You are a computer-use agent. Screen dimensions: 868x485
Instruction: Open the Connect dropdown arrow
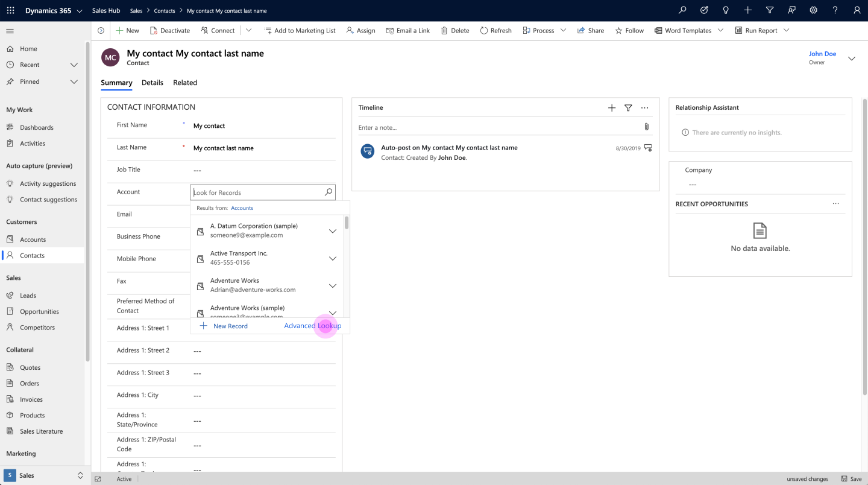pos(249,30)
